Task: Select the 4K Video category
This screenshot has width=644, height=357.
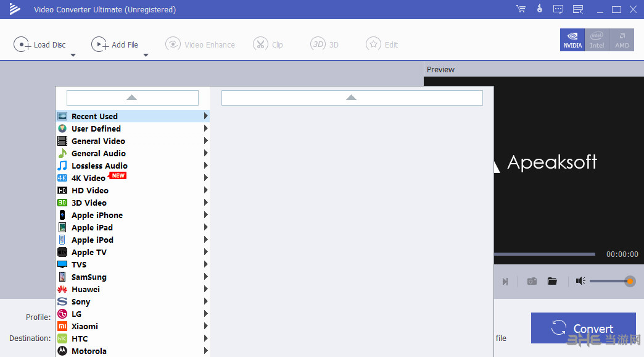Action: pos(88,178)
